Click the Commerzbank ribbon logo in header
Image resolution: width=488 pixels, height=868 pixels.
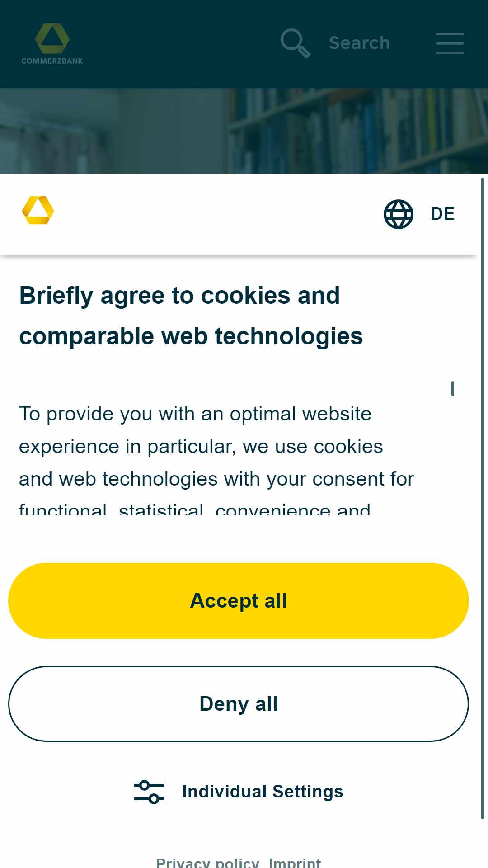(x=52, y=38)
